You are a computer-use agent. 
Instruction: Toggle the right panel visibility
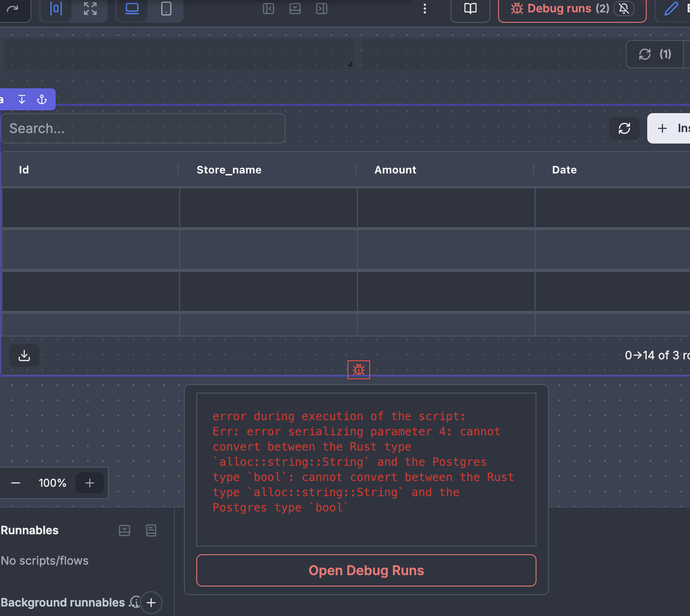tap(322, 9)
